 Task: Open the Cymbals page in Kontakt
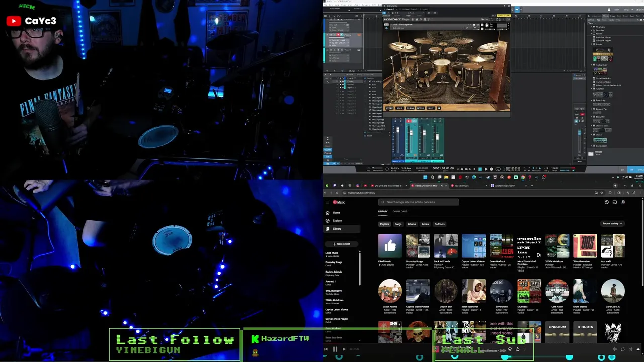click(x=410, y=108)
